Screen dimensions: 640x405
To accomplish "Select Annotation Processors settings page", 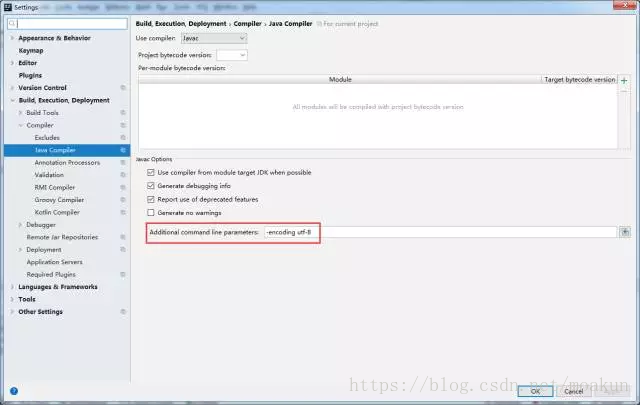I will (67, 162).
